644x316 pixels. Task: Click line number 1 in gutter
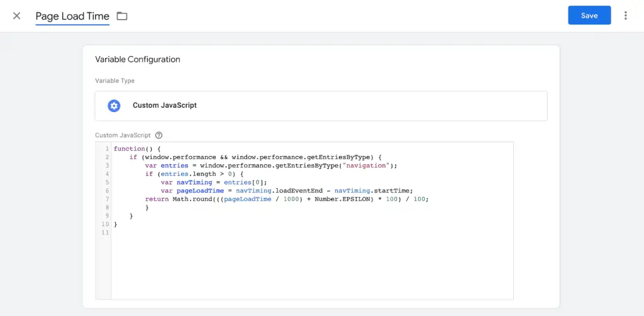pos(107,149)
